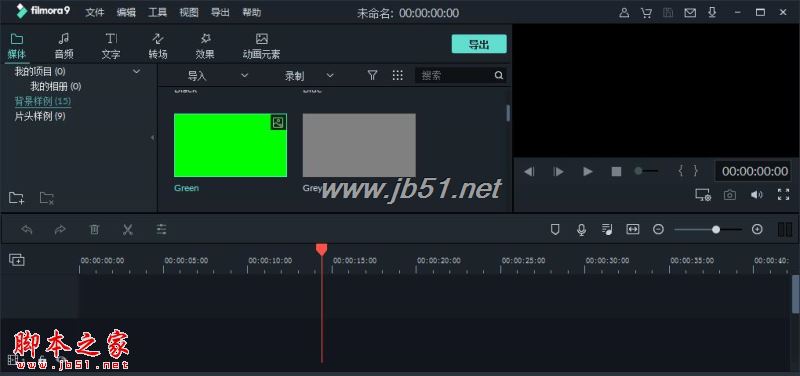Switch to the 转场 transitions tab
This screenshot has height=376, width=800.
158,46
